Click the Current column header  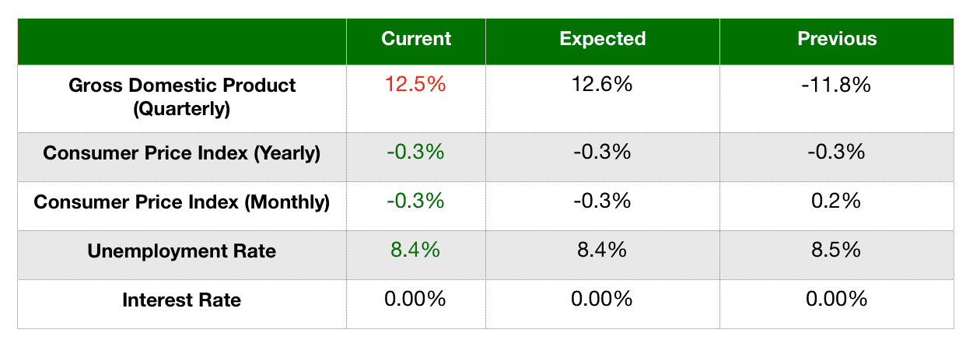(x=416, y=39)
